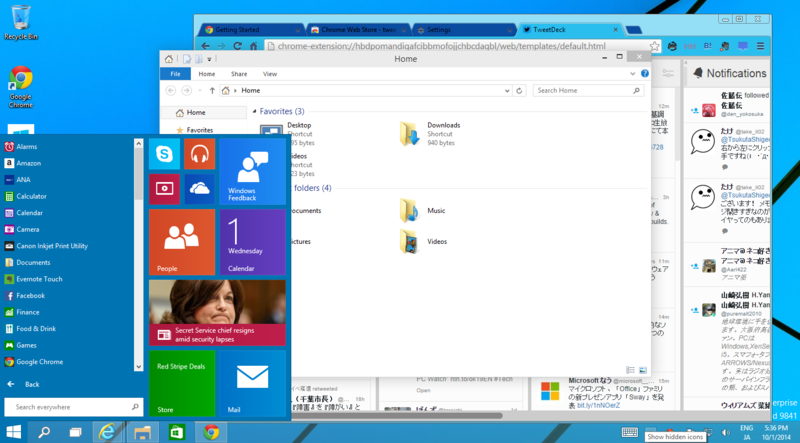Switch to Getting Started Chrome tab
The height and width of the screenshot is (443, 800).
(x=252, y=30)
